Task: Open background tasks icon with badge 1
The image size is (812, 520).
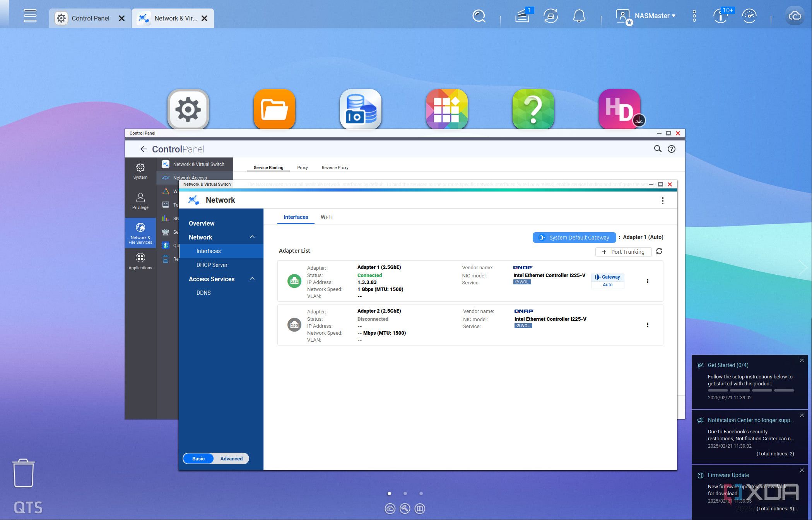Action: pos(523,16)
